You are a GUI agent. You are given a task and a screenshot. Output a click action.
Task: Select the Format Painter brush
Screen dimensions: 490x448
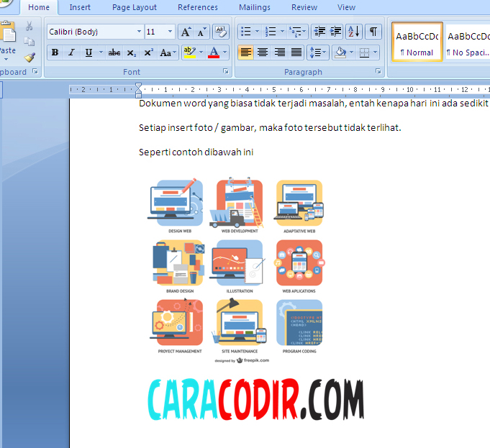[30, 58]
